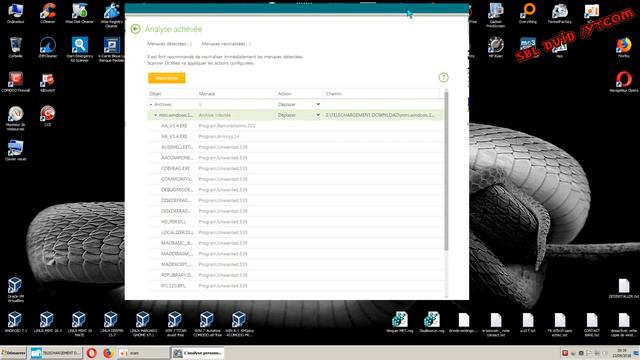Image resolution: width=640 pixels, height=360 pixels.
Task: Open the Everything desktop icon
Action: 528,13
